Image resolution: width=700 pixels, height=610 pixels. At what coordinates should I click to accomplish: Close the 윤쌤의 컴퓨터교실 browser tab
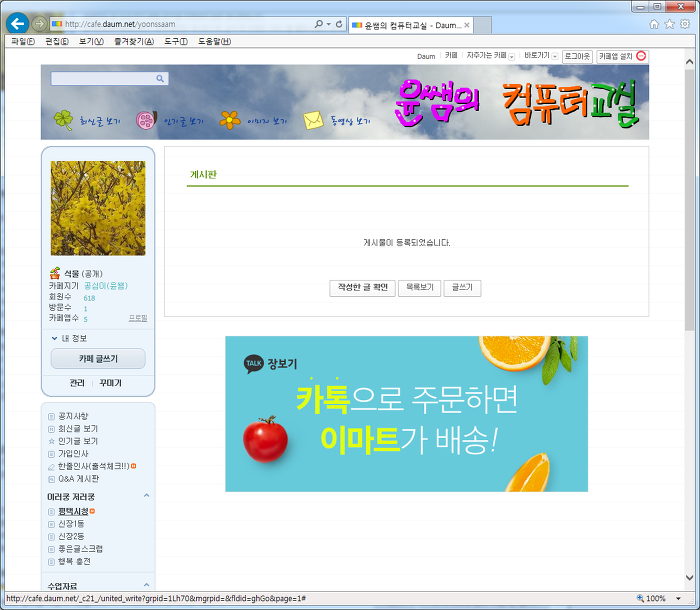(467, 25)
